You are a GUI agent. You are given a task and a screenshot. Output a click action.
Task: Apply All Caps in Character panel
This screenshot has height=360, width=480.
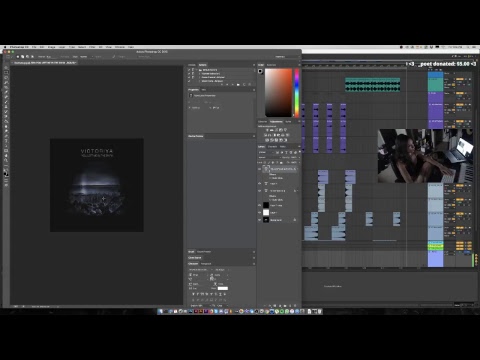tap(203, 294)
